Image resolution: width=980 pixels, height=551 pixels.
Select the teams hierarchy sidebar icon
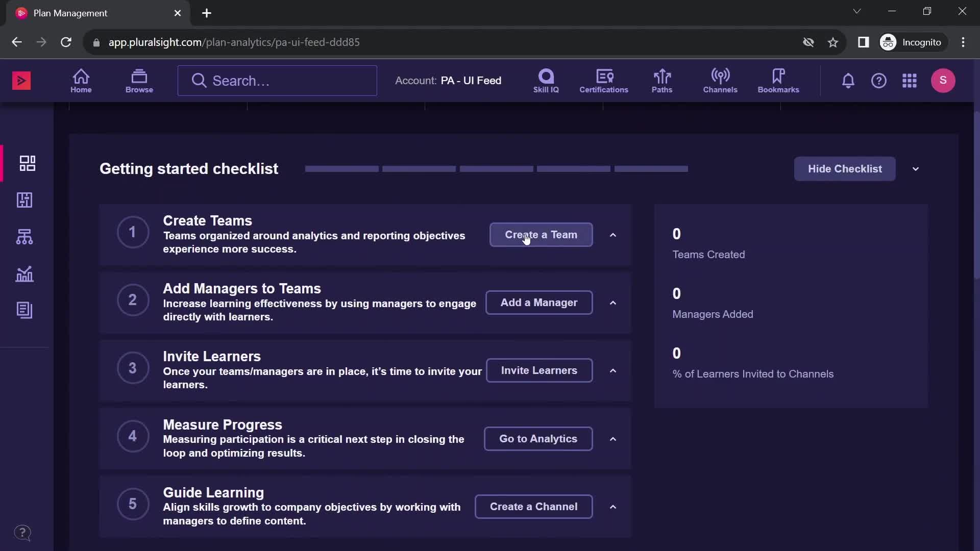pos(24,237)
